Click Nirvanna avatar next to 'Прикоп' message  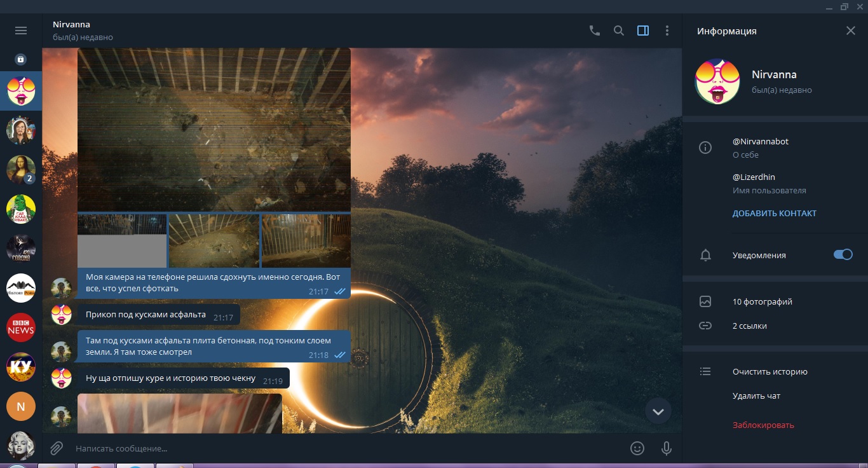[61, 313]
